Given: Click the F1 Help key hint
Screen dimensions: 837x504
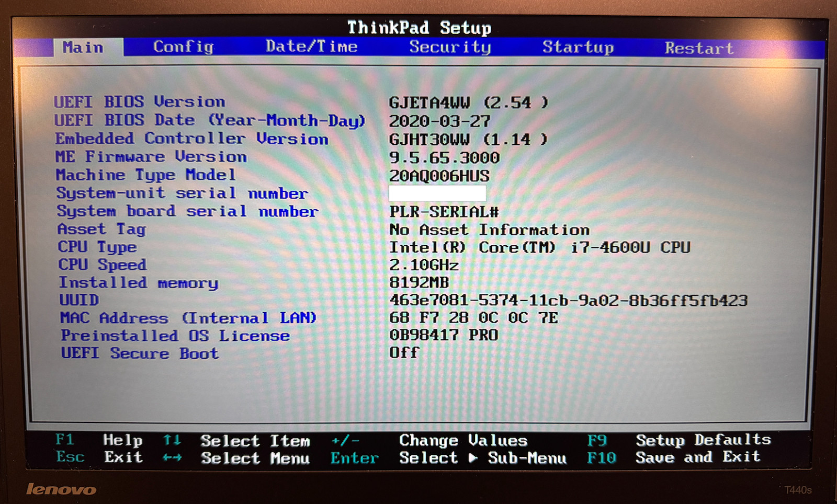Looking at the screenshot, I should [x=99, y=440].
